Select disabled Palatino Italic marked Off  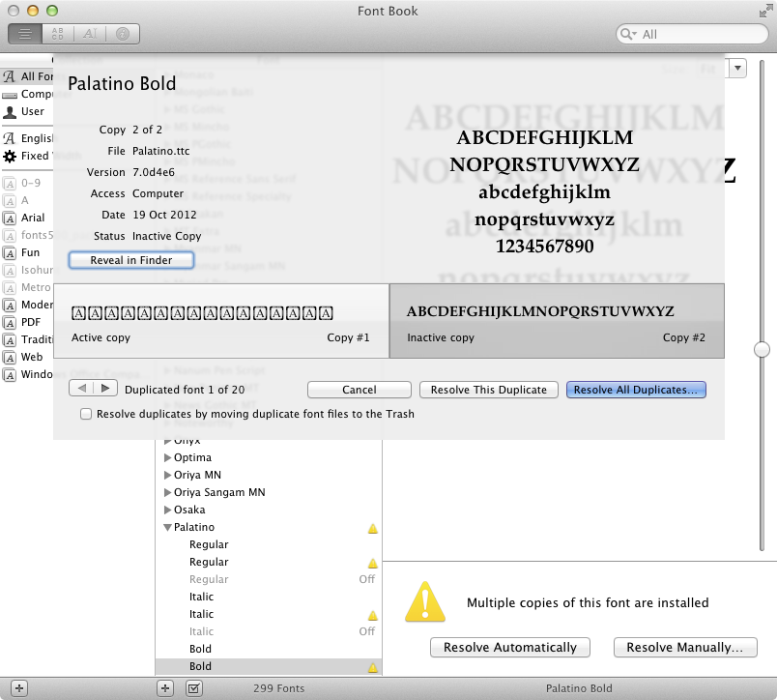(268, 631)
